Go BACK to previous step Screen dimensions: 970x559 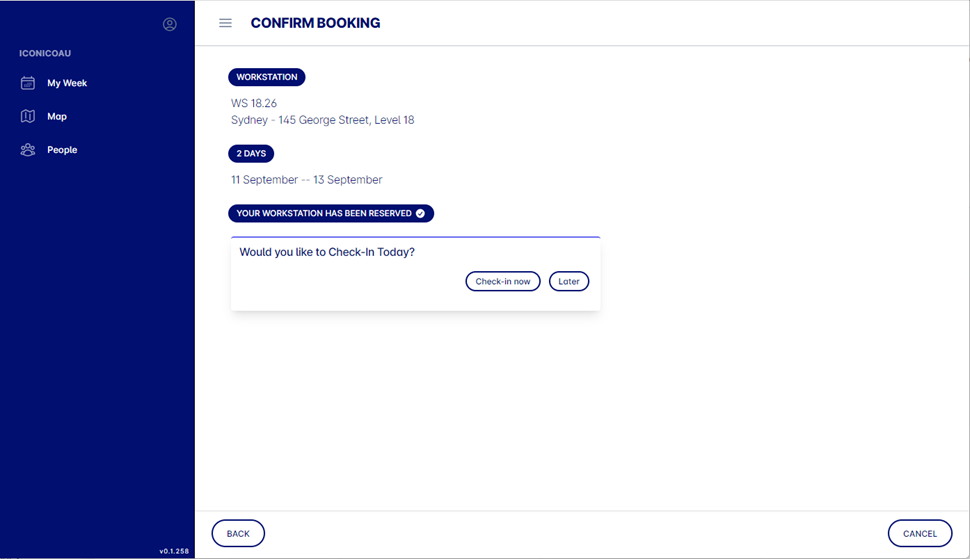[x=238, y=534]
